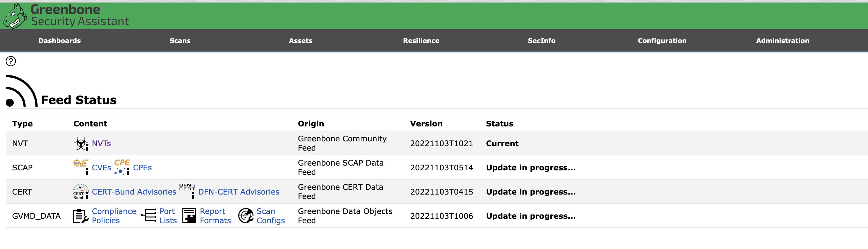Open the Report Formats link
This screenshot has width=868, height=249.
(215, 216)
